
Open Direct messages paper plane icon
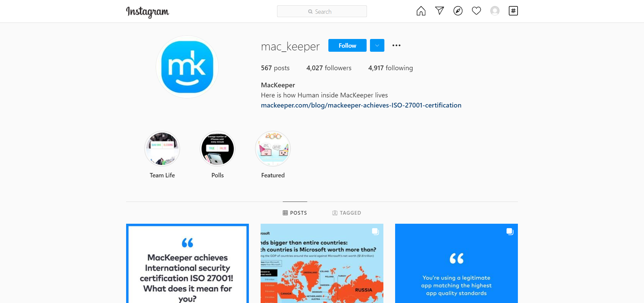(439, 11)
